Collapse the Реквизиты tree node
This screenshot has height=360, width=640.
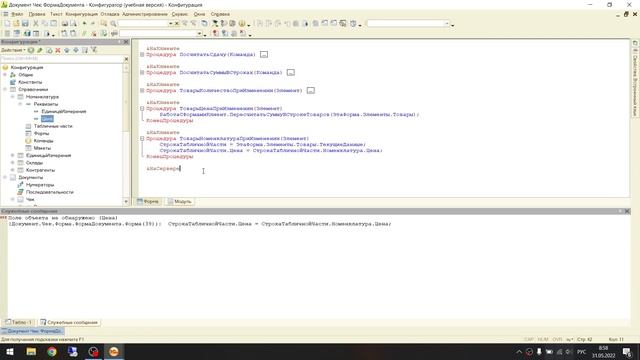(x=20, y=104)
